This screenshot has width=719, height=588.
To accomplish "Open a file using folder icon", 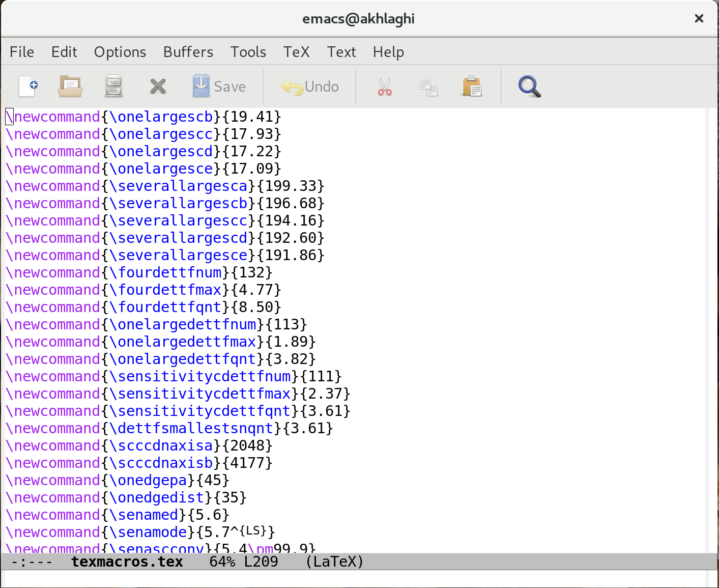I will coord(70,87).
